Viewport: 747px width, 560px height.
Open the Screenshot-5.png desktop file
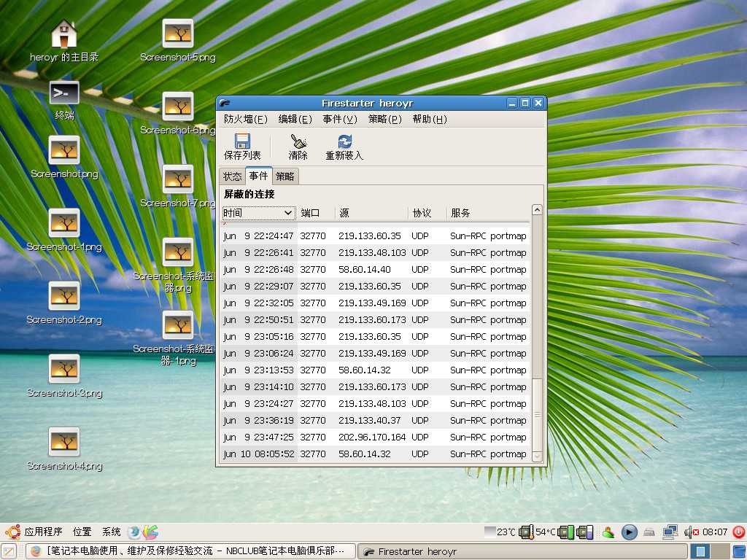(177, 34)
